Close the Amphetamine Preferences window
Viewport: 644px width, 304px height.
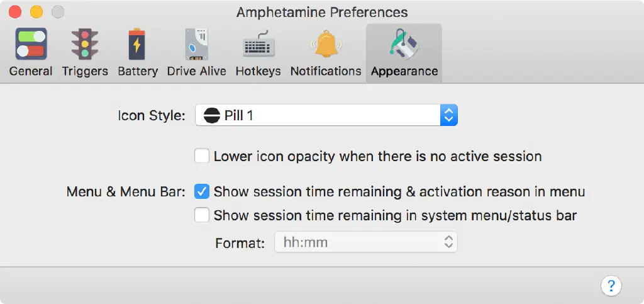[16, 12]
